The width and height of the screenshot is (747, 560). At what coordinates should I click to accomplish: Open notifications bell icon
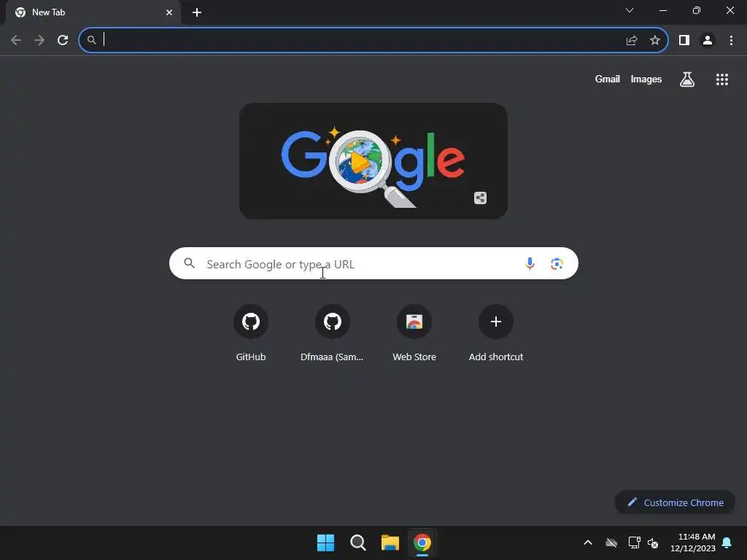(727, 542)
